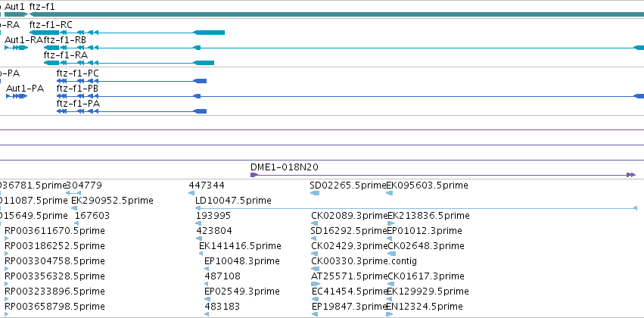Open the ftz-f1-RA transcript label
644x318 pixels.
[66, 55]
